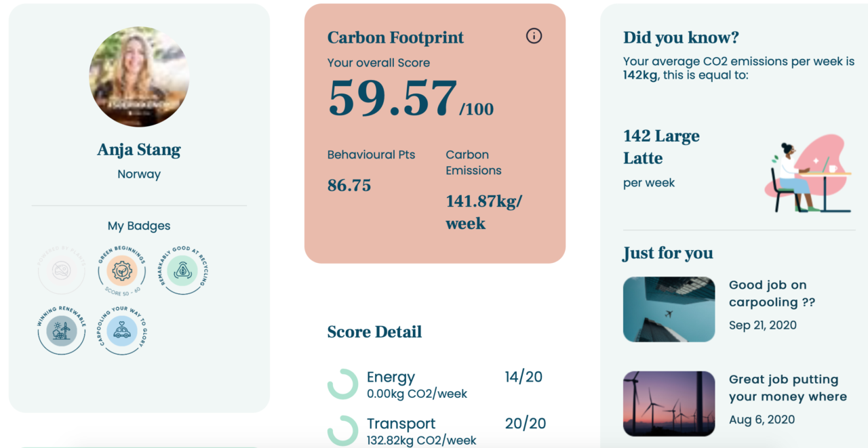Click the Energy score progress ring
Image resolution: width=868 pixels, height=448 pixels.
click(342, 384)
